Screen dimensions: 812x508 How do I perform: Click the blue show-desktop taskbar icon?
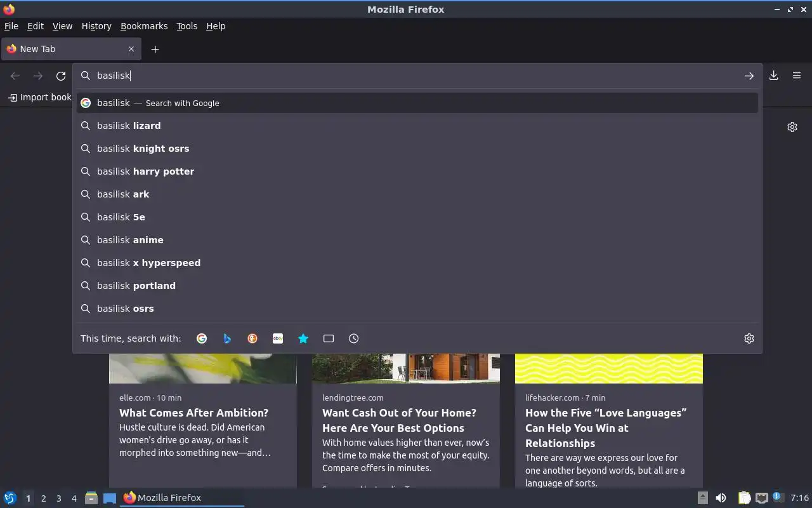[110, 498]
